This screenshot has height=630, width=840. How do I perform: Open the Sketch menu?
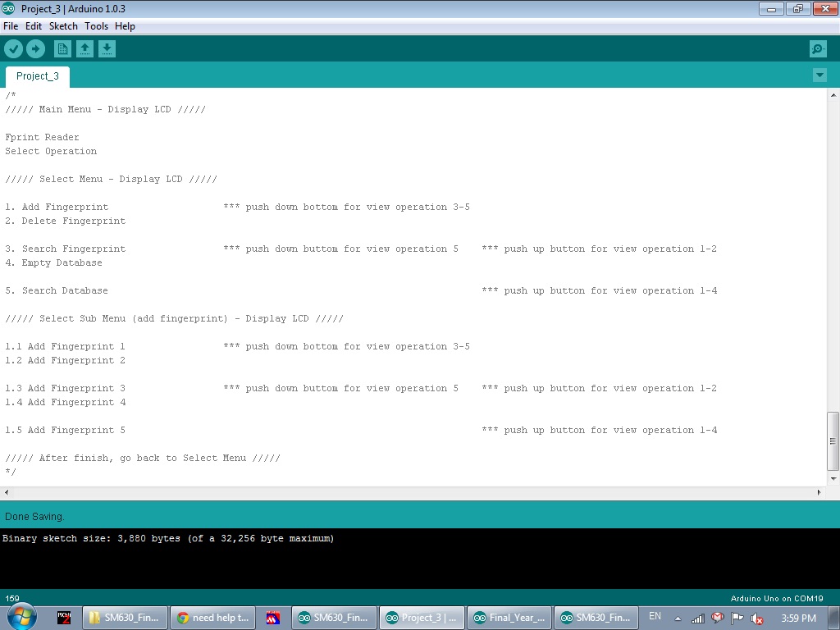[x=63, y=26]
